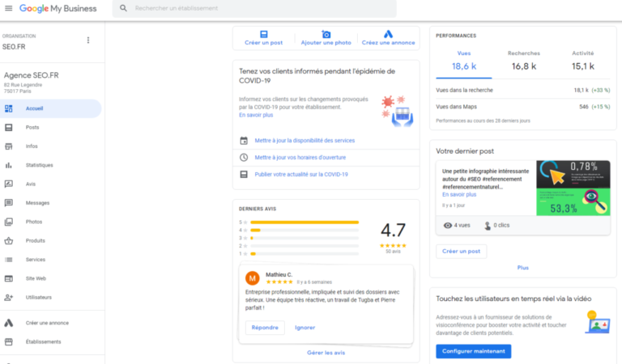Click the Statistiques bar chart icon
Screen dimensions: 622x364
tap(8, 165)
